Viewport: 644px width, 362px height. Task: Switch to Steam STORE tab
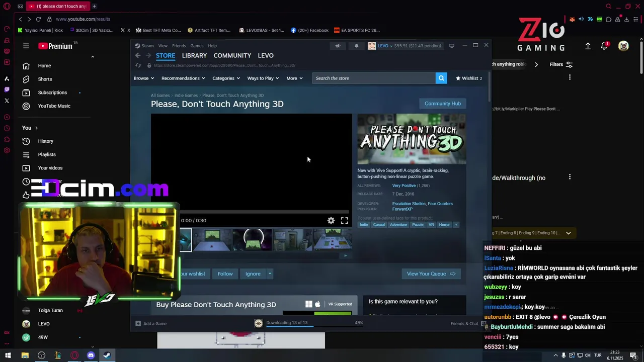(x=166, y=55)
